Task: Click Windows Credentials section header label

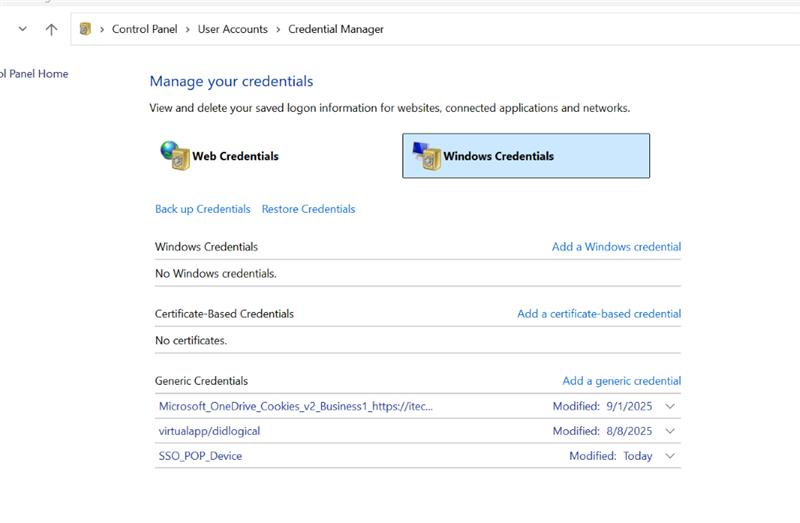Action: (x=206, y=246)
